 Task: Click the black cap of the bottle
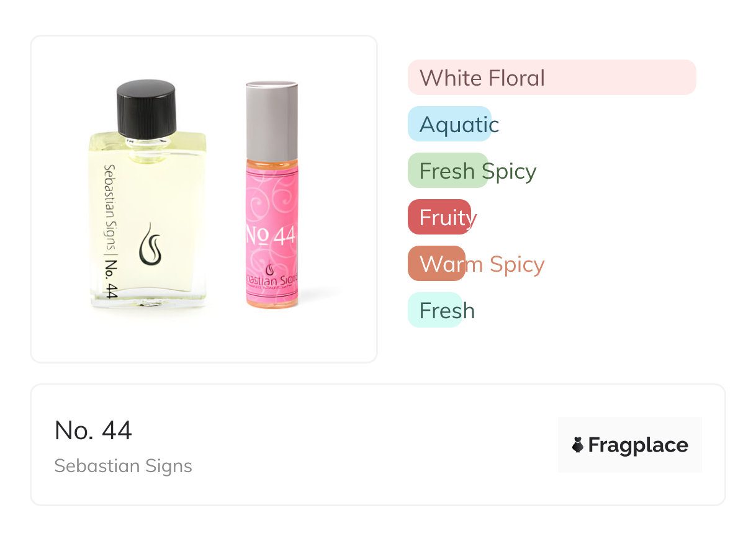(x=146, y=109)
